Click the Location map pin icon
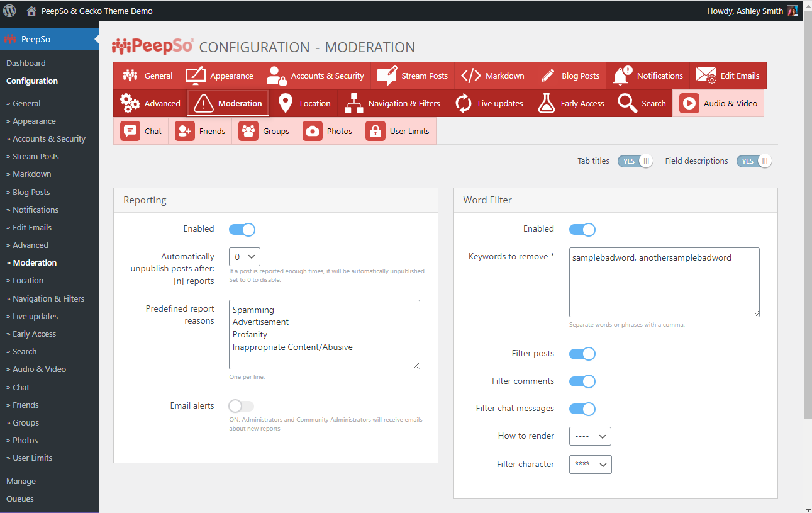The height and width of the screenshot is (513, 812). [x=286, y=103]
